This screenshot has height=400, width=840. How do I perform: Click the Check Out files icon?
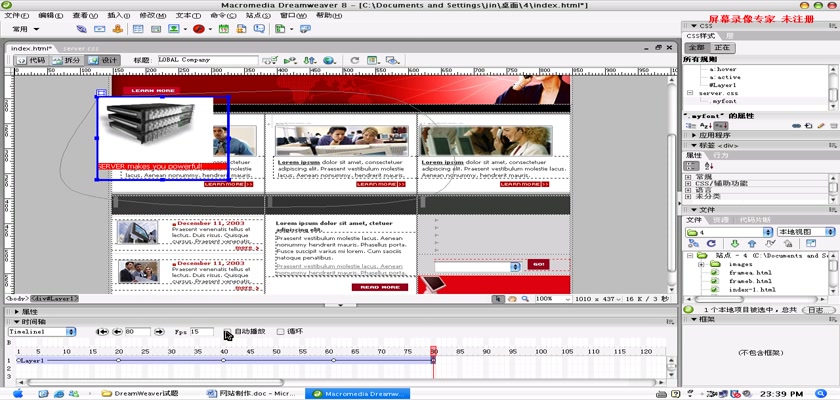(770, 244)
